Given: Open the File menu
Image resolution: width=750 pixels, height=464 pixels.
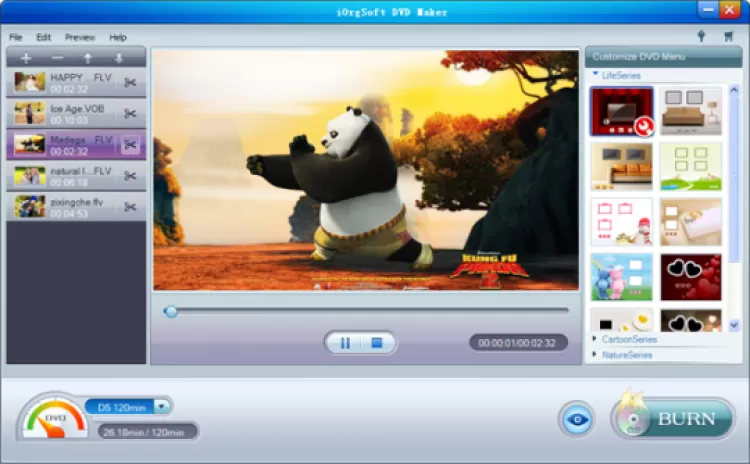Looking at the screenshot, I should 16,37.
